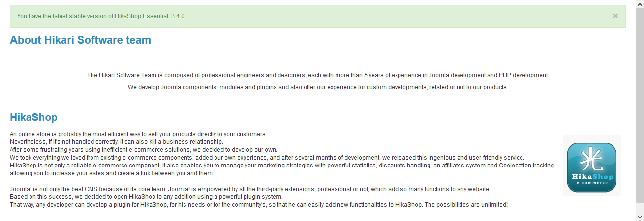Image resolution: width=644 pixels, height=221 pixels.
Task: Click the "We develop Joomla components" sentence
Action: pyautogui.click(x=317, y=87)
